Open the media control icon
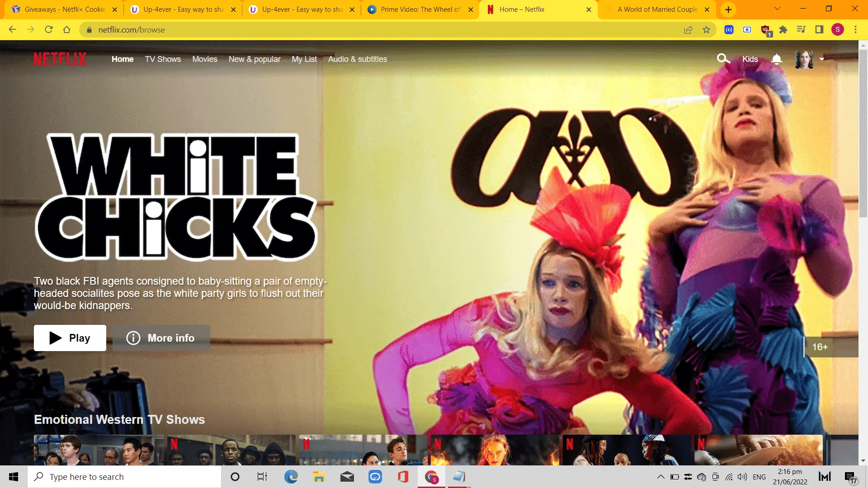This screenshot has width=868, height=488. tap(801, 30)
